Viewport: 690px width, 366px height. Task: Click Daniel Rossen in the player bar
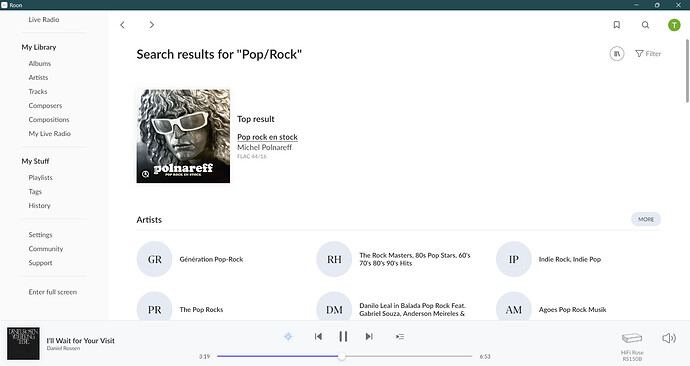[63, 348]
